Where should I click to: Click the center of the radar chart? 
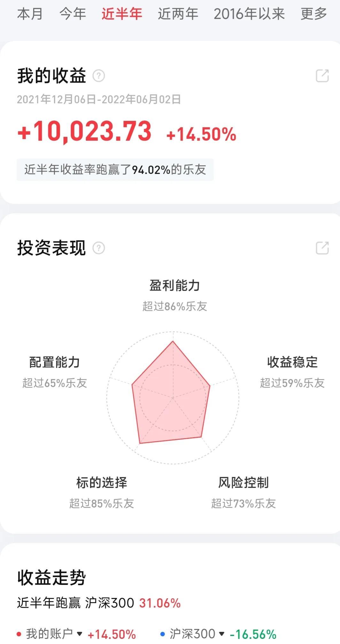click(x=173, y=398)
